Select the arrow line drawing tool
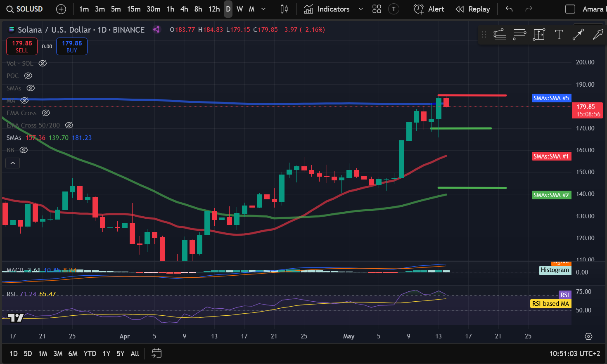 578,35
